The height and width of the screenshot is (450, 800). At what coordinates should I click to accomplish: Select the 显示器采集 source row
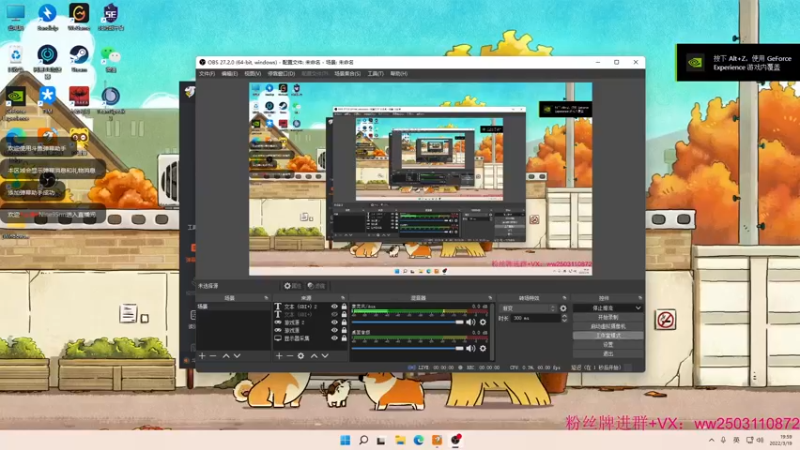(x=310, y=338)
